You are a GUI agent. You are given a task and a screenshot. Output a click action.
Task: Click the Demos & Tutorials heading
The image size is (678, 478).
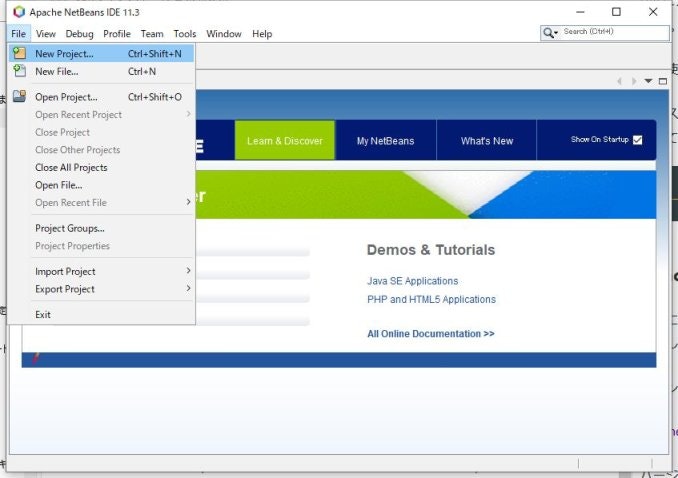pyautogui.click(x=431, y=250)
